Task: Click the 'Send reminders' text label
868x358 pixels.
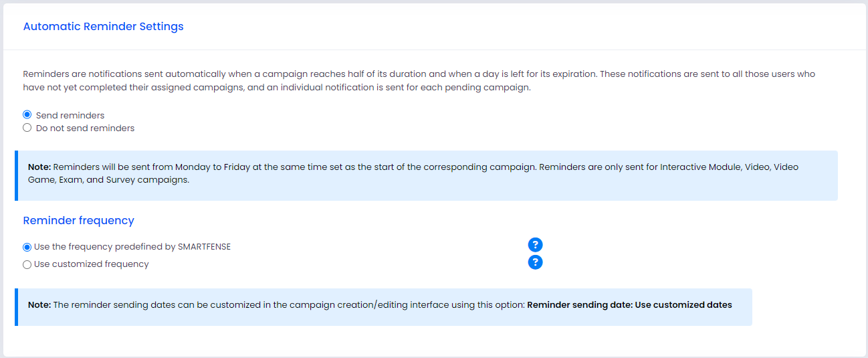Action: (x=70, y=115)
